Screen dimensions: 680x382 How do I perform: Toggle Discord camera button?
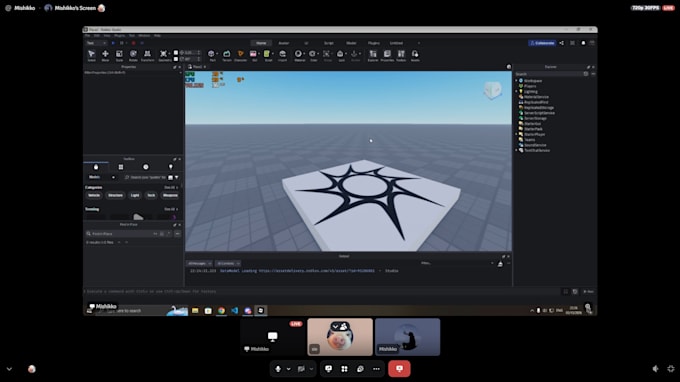click(301, 369)
